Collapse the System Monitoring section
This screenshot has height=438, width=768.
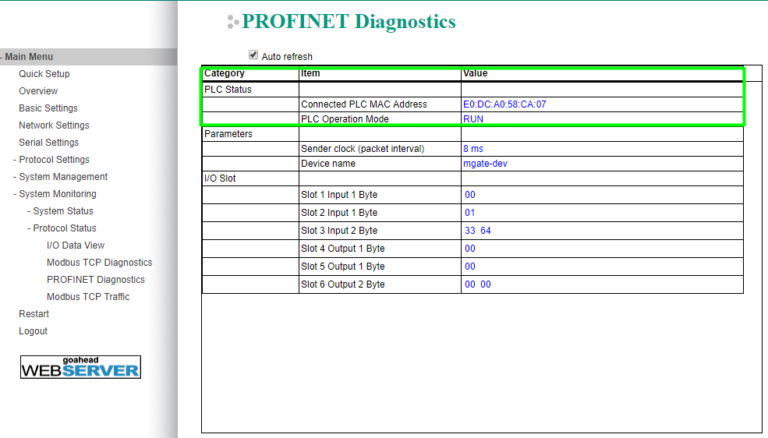58,194
